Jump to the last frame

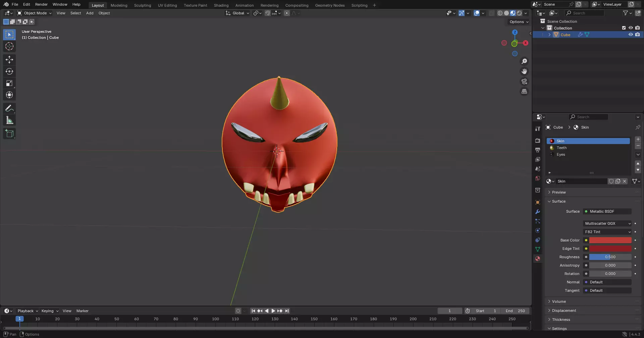(287, 311)
